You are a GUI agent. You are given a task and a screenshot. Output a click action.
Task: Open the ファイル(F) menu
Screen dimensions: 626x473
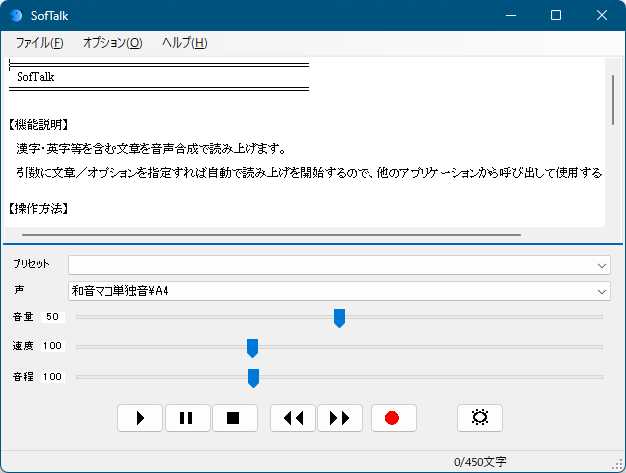coord(40,43)
